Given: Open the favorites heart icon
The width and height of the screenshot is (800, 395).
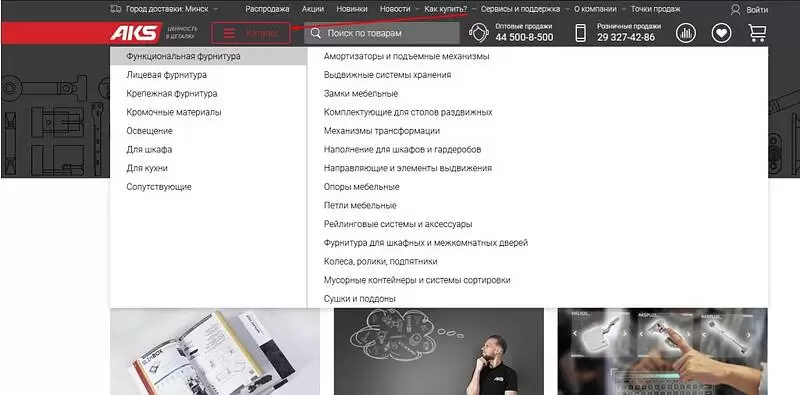Looking at the screenshot, I should click(x=721, y=33).
